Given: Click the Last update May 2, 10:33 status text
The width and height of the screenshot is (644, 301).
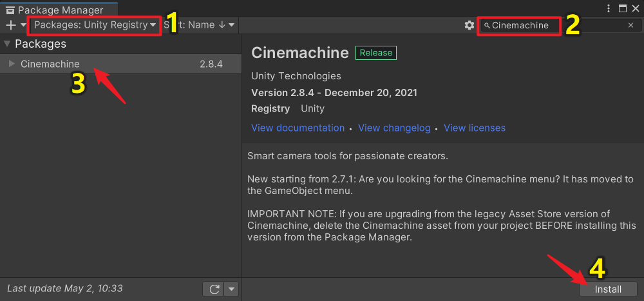Looking at the screenshot, I should point(65,289).
